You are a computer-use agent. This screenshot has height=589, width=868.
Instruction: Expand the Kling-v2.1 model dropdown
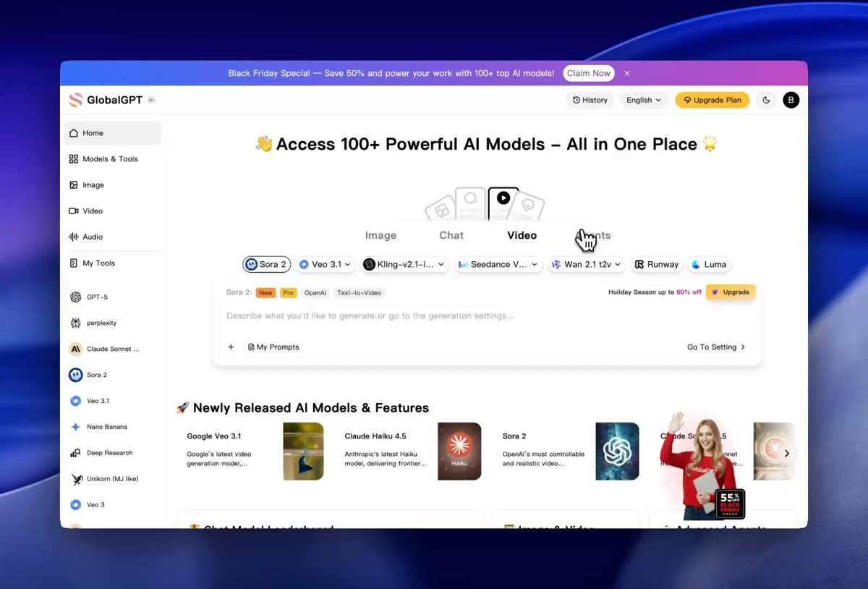click(x=404, y=265)
